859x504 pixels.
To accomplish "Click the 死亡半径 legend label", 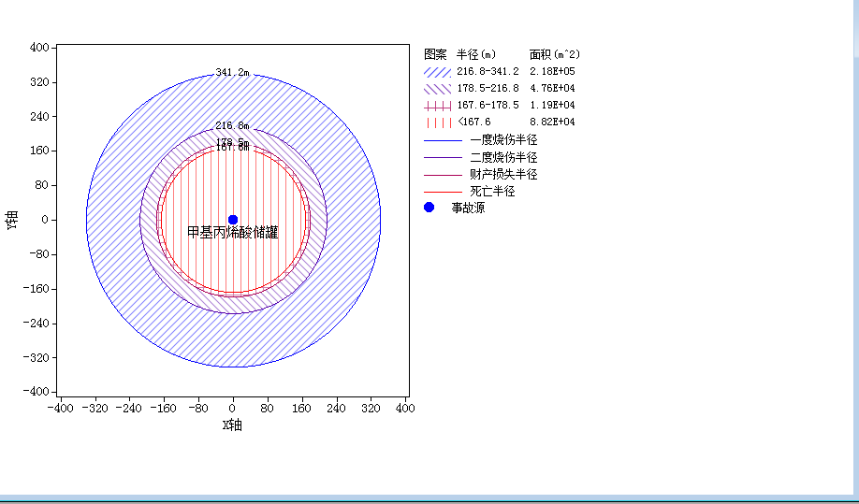I will click(492, 192).
